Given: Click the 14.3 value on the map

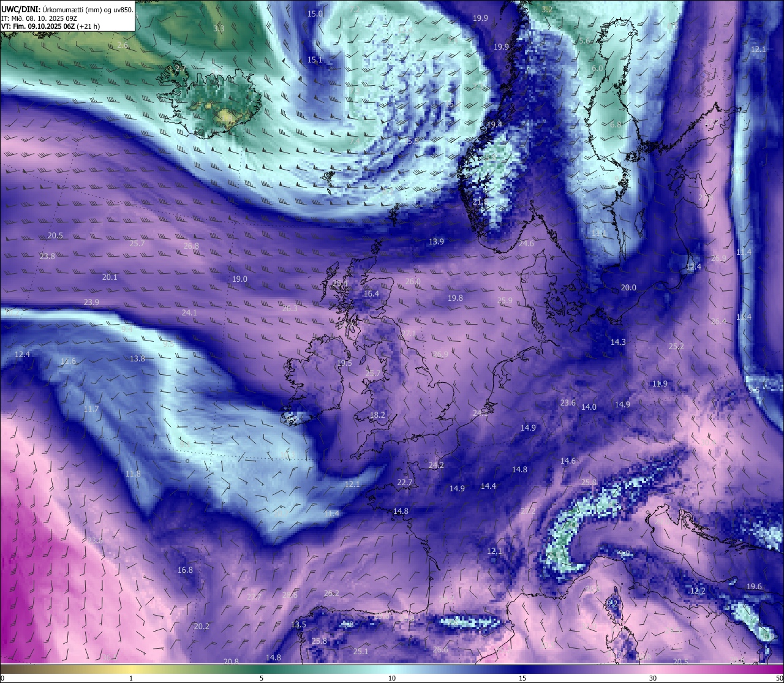Looking at the screenshot, I should click(x=618, y=342).
